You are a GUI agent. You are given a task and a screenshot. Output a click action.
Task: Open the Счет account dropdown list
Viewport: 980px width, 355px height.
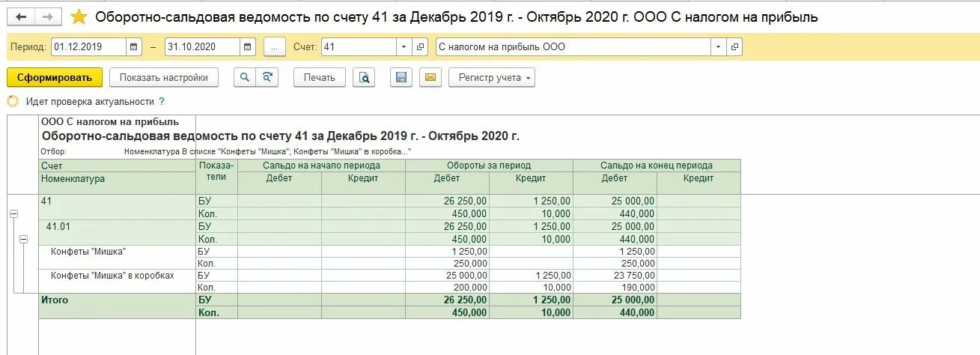(404, 46)
